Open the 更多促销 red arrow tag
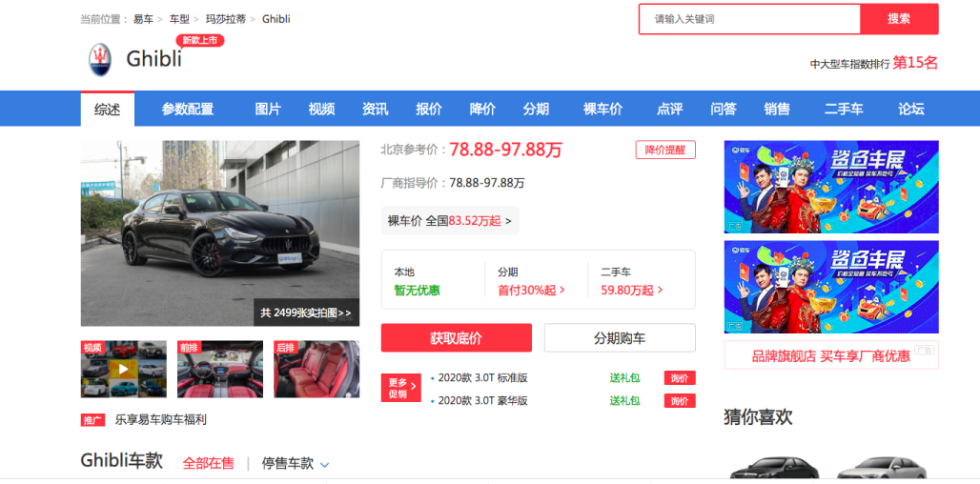Viewport: 980px width, 484px height. 400,388
